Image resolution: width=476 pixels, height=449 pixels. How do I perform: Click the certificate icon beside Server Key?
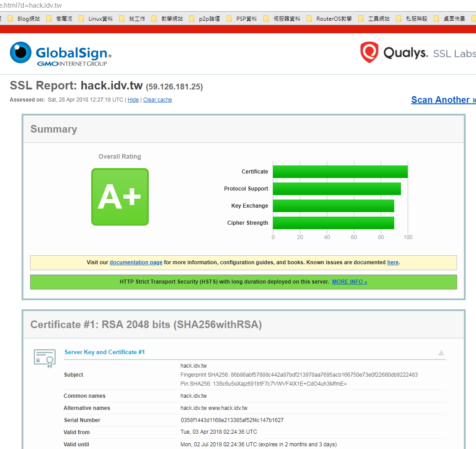click(44, 358)
